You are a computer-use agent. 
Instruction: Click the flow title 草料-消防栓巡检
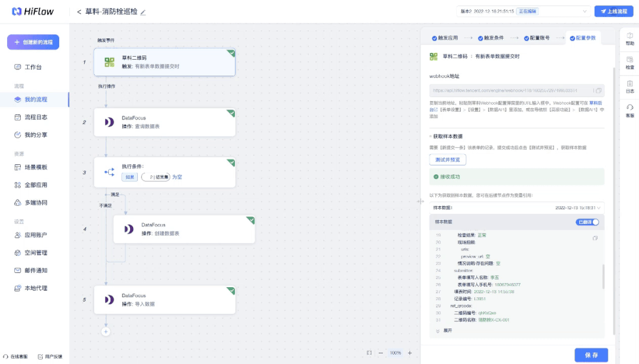coord(111,12)
